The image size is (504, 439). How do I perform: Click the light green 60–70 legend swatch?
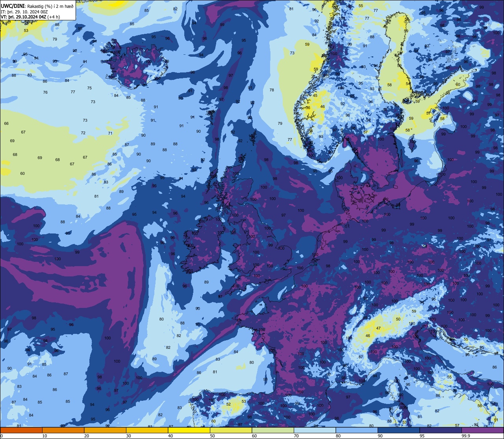(273, 430)
